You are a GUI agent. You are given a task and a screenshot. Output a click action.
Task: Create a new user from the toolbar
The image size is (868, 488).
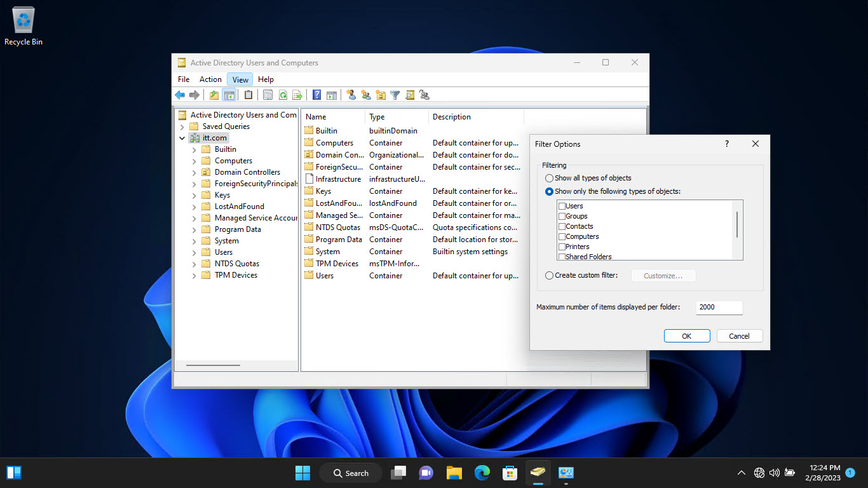[x=351, y=95]
